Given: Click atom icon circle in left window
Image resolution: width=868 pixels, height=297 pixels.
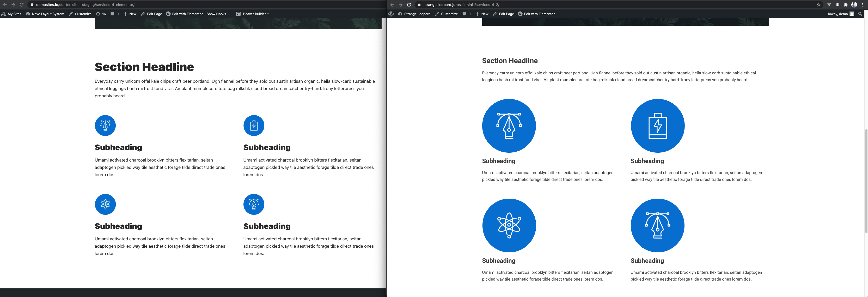Looking at the screenshot, I should pyautogui.click(x=105, y=204).
